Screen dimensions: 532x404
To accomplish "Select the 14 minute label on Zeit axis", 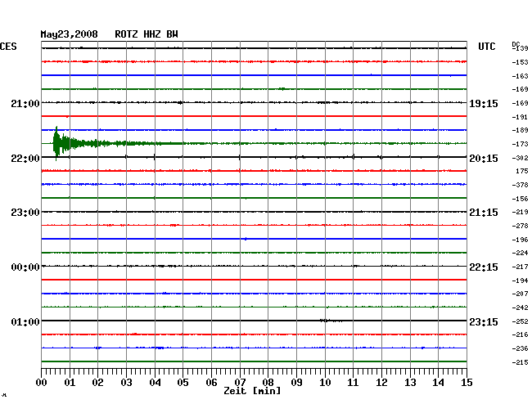I will point(438,383).
